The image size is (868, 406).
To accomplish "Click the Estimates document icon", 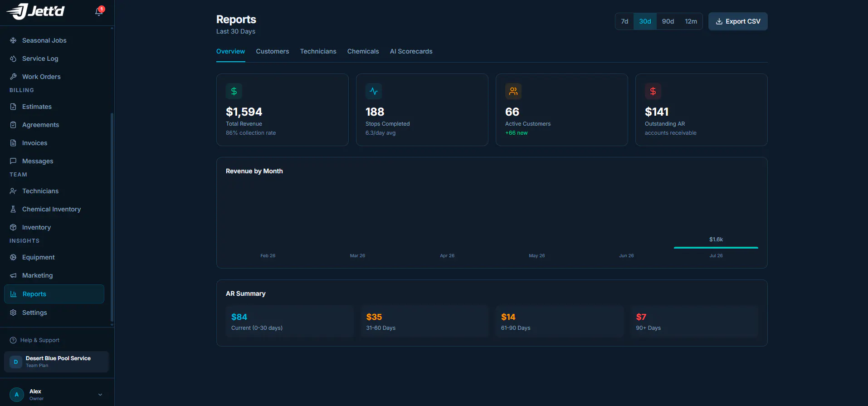I will [x=13, y=107].
